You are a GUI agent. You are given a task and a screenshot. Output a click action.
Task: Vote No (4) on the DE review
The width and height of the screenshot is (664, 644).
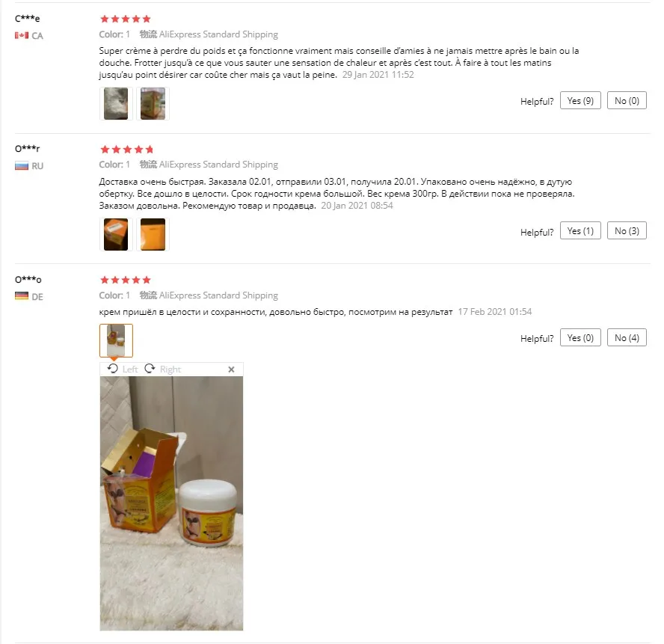pos(627,337)
